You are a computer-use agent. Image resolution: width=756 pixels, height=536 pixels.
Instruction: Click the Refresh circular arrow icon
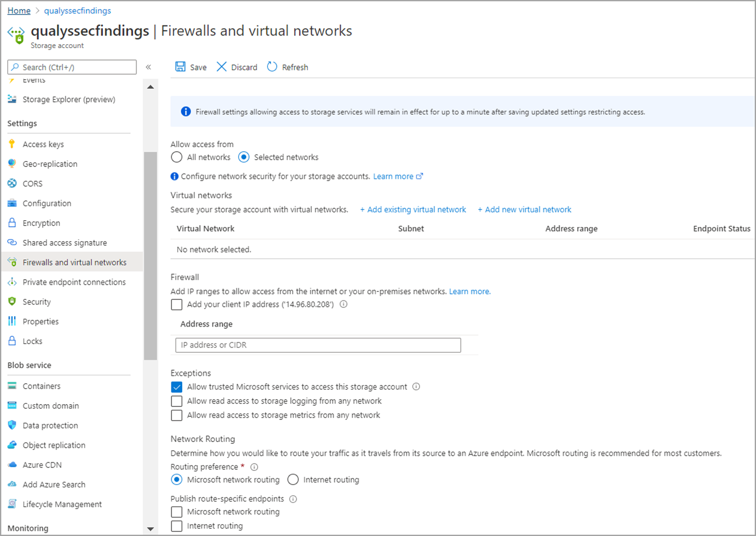pyautogui.click(x=272, y=67)
